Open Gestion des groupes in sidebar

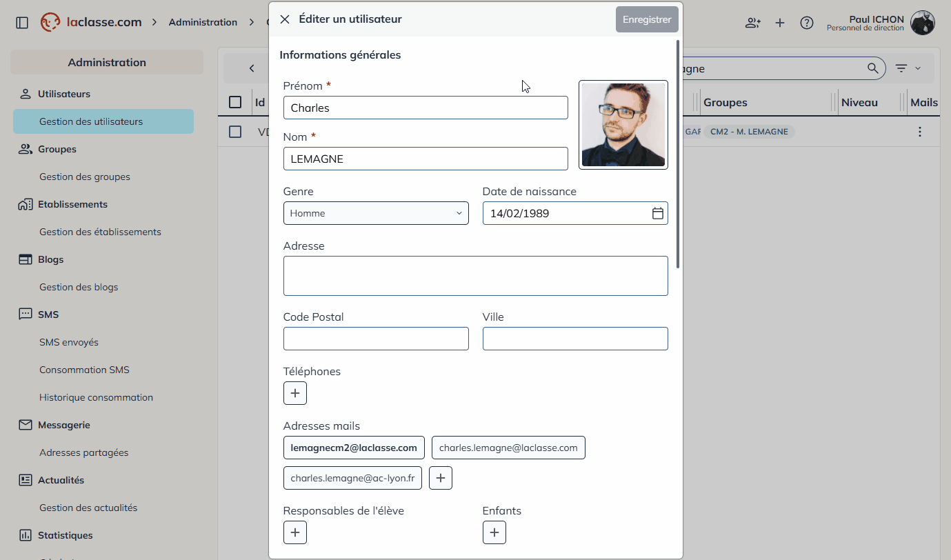85,177
